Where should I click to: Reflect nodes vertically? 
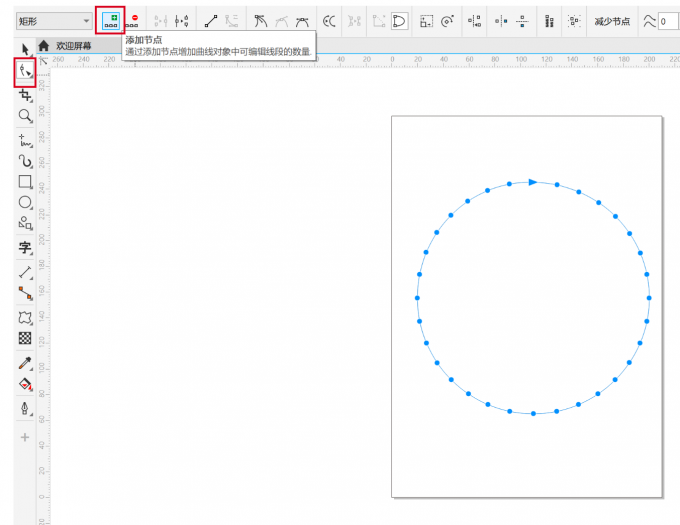tap(522, 21)
